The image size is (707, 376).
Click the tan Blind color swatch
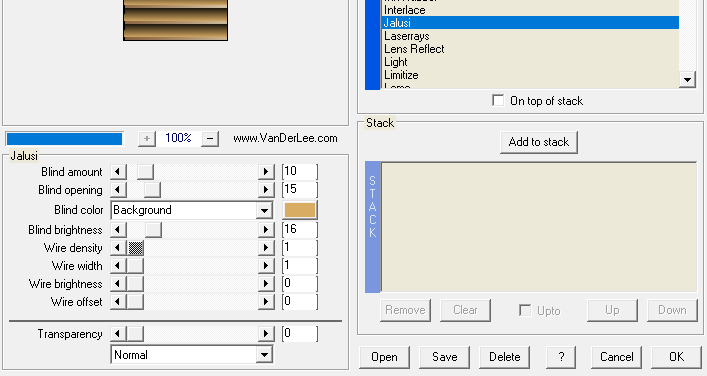[x=300, y=210]
